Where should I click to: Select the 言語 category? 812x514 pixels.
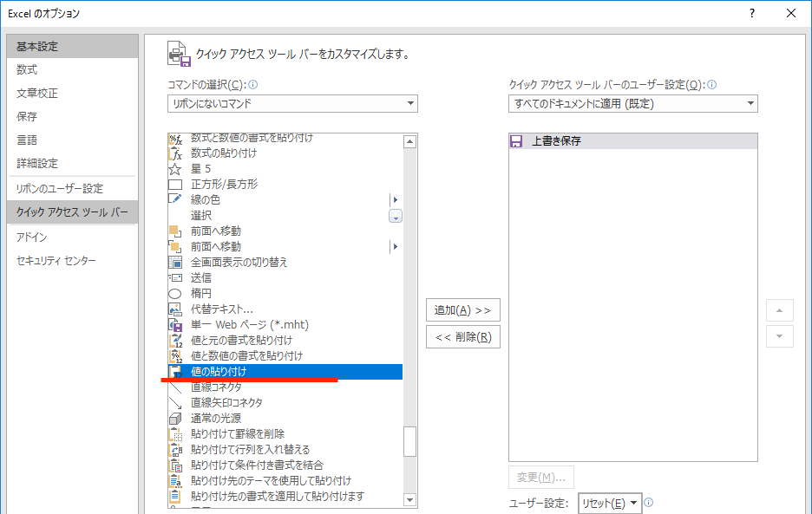coord(73,140)
